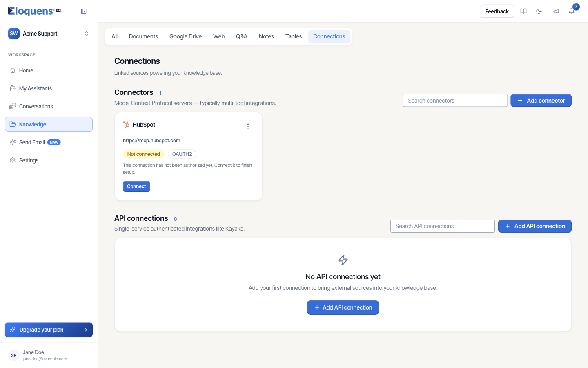The image size is (588, 368).
Task: Open Settings in the sidebar
Action: [x=49, y=160]
